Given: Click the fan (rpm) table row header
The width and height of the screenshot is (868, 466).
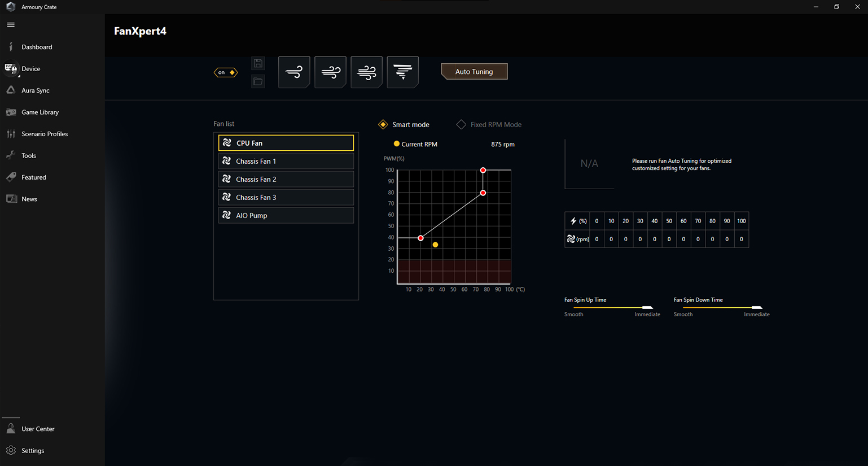Looking at the screenshot, I should tap(577, 239).
